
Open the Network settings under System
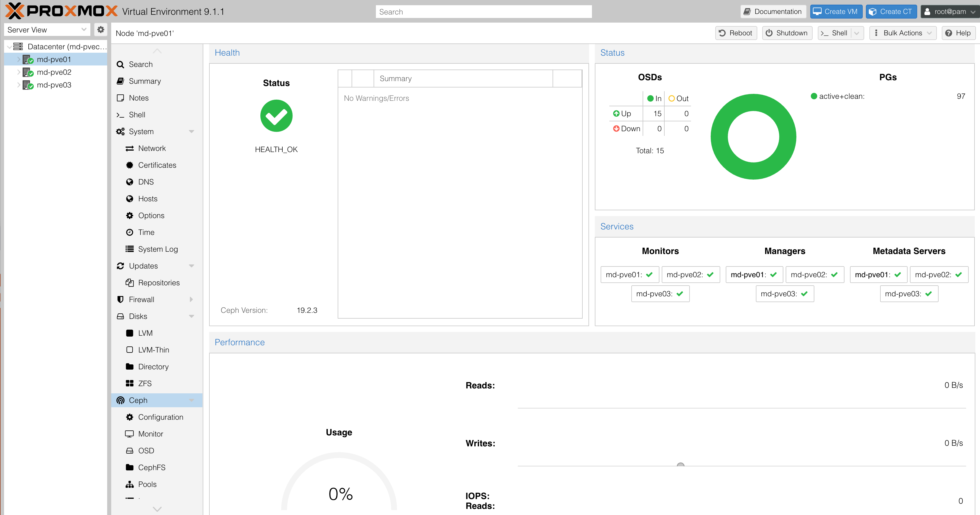[x=152, y=148]
